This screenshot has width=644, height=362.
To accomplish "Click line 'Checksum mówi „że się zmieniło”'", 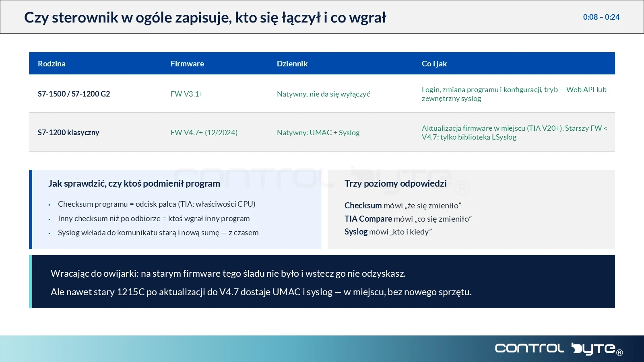I will click(x=403, y=206).
